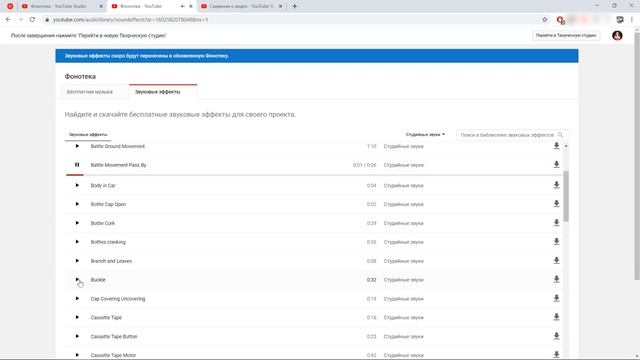Play the Cassette Tape sound
640x360 pixels.
tap(77, 318)
